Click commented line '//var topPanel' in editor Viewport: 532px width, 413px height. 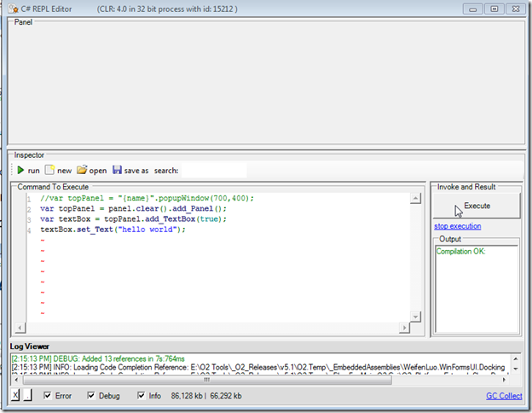(147, 198)
